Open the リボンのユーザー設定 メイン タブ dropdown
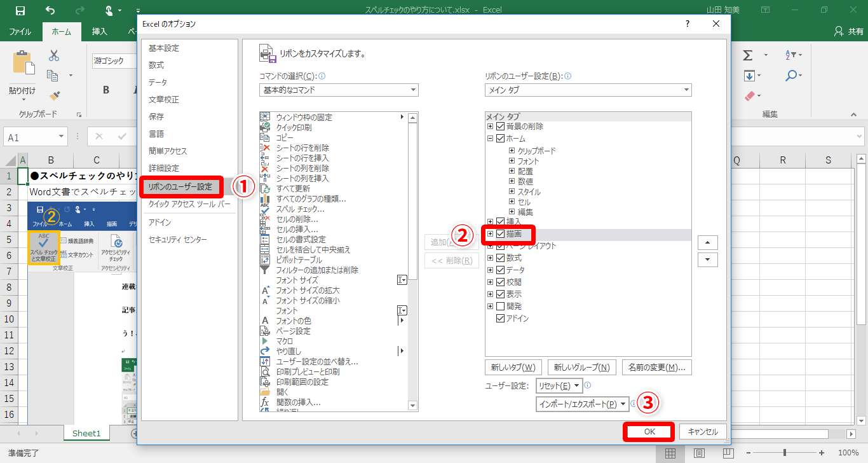Screen dimensions: 868x463 point(588,90)
